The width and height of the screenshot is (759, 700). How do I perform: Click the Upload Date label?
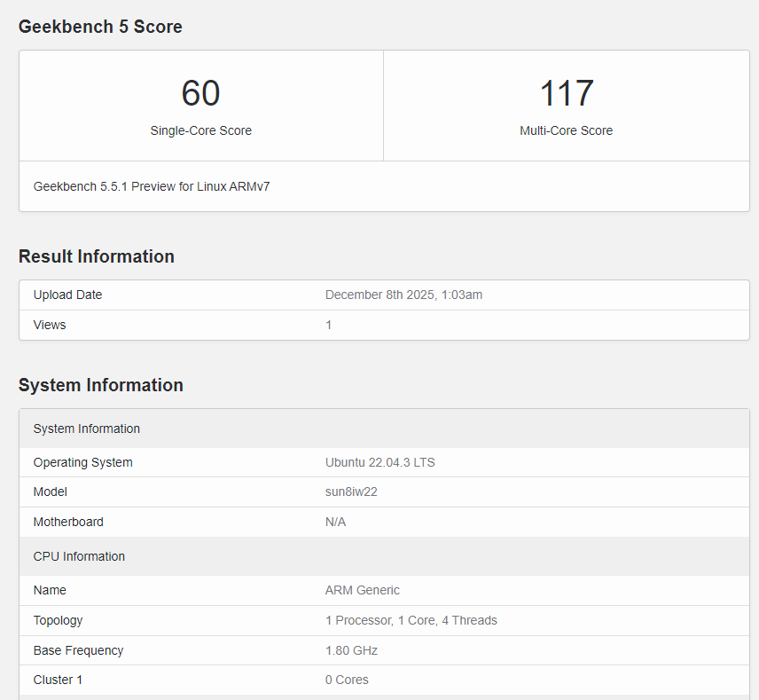[67, 295]
